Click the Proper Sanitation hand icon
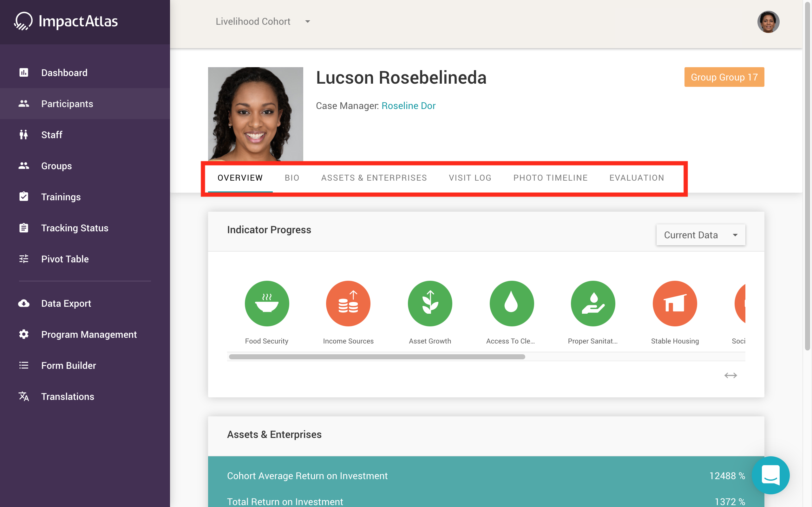 pos(593,303)
